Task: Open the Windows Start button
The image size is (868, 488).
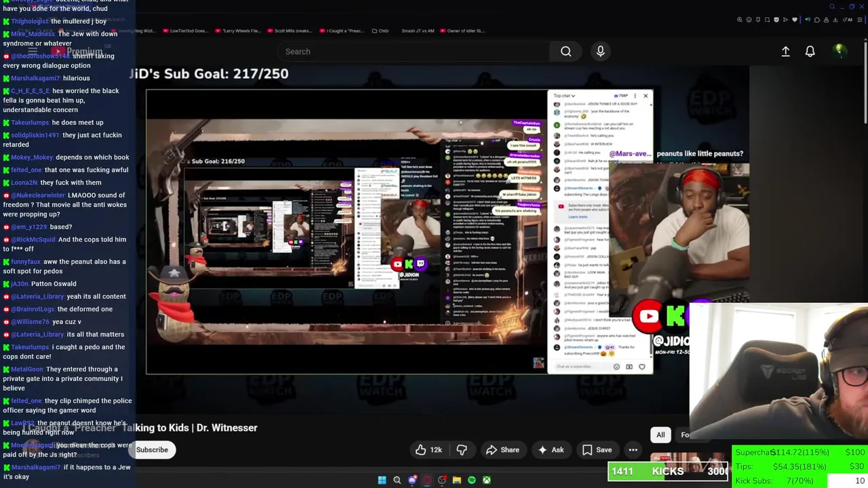Action: point(382,480)
